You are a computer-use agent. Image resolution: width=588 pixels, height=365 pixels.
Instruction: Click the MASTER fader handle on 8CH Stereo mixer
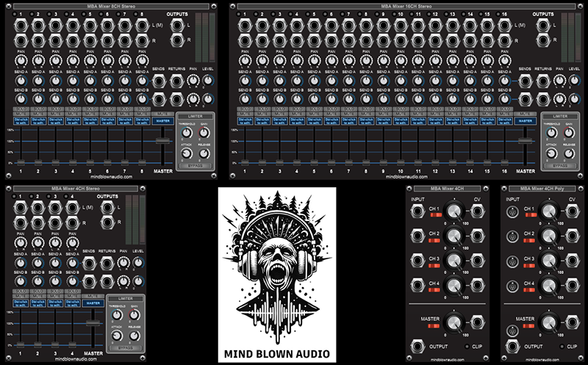tap(162, 140)
